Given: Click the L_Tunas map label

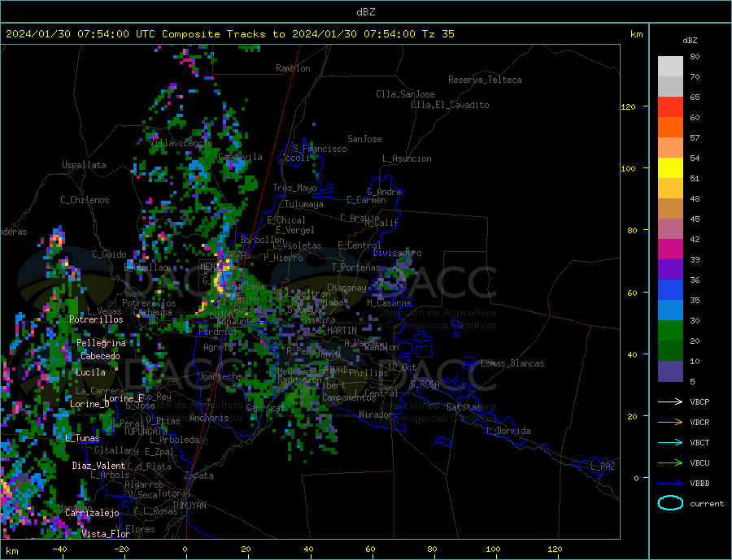Looking at the screenshot, I should click(x=82, y=438).
